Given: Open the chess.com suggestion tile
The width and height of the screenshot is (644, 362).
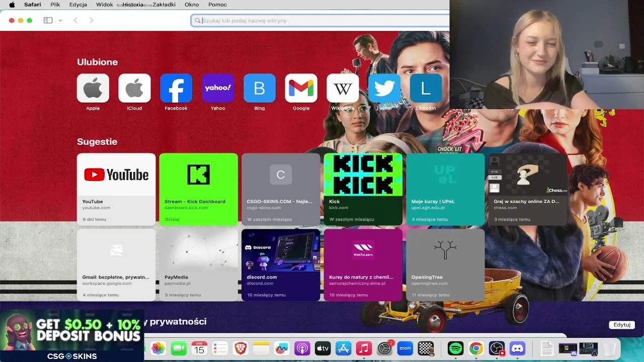Looking at the screenshot, I should coord(527,190).
